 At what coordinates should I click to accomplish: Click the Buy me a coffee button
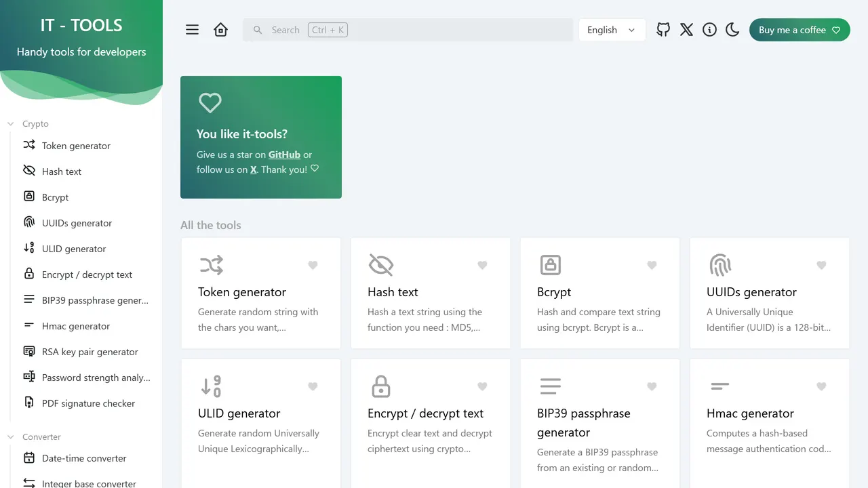[800, 30]
